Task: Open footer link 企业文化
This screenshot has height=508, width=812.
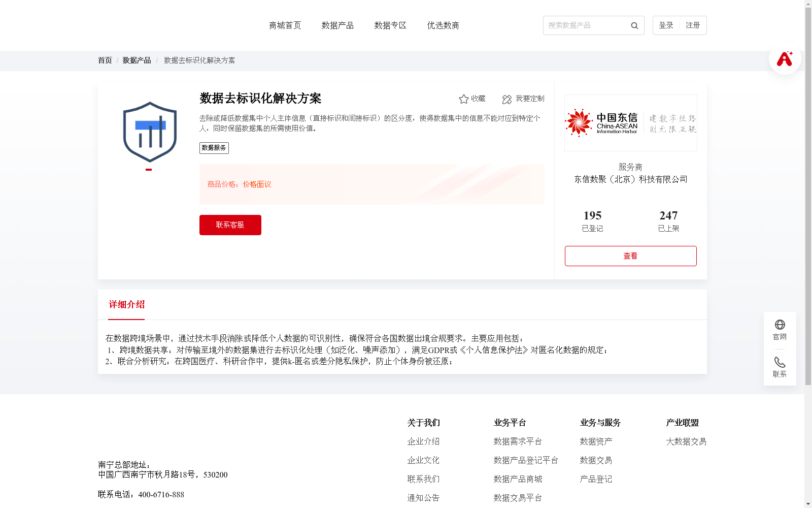Action: coord(423,460)
